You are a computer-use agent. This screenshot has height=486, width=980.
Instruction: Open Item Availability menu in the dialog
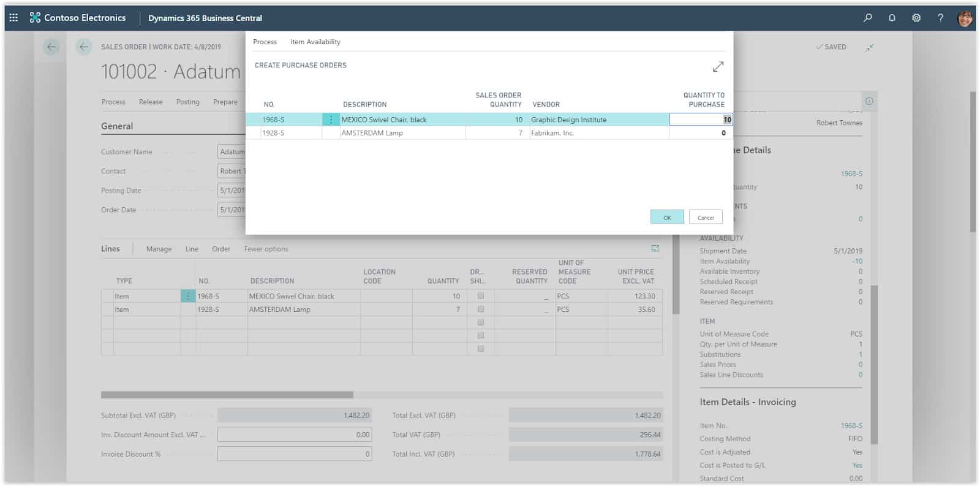pyautogui.click(x=315, y=42)
